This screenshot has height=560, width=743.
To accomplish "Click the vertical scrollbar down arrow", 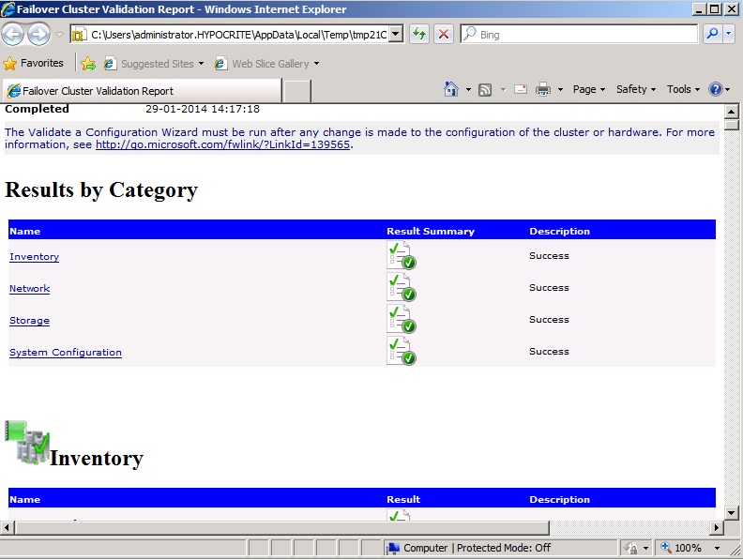I will click(x=731, y=512).
